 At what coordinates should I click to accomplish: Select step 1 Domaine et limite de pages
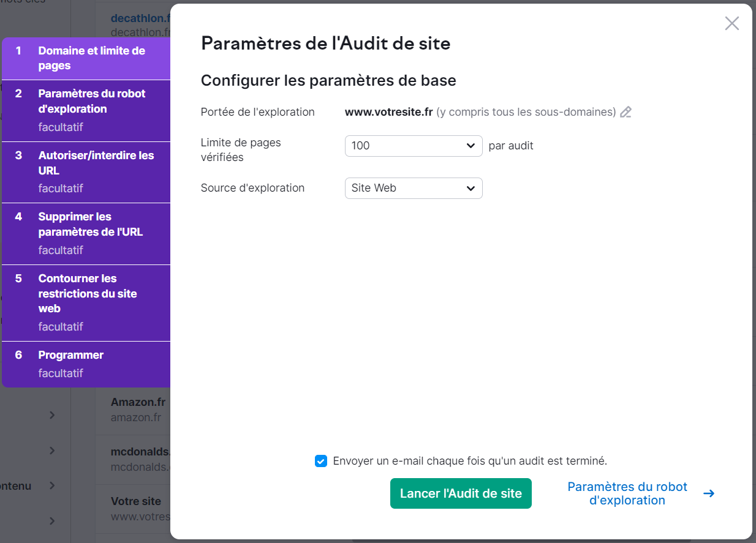pos(86,59)
